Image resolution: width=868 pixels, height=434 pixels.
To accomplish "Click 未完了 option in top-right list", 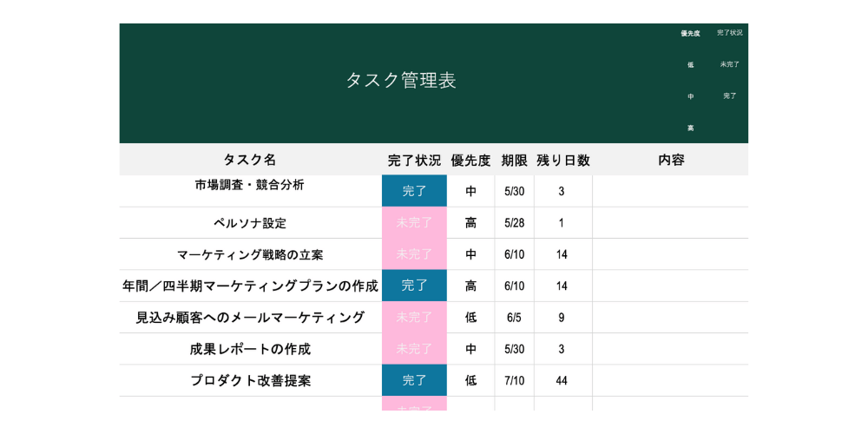I will point(729,64).
